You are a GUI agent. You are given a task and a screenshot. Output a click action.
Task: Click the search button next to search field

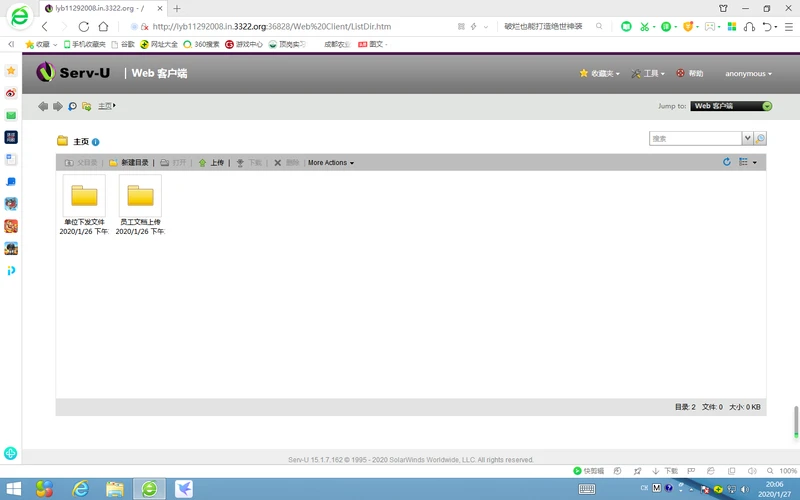[x=760, y=138]
